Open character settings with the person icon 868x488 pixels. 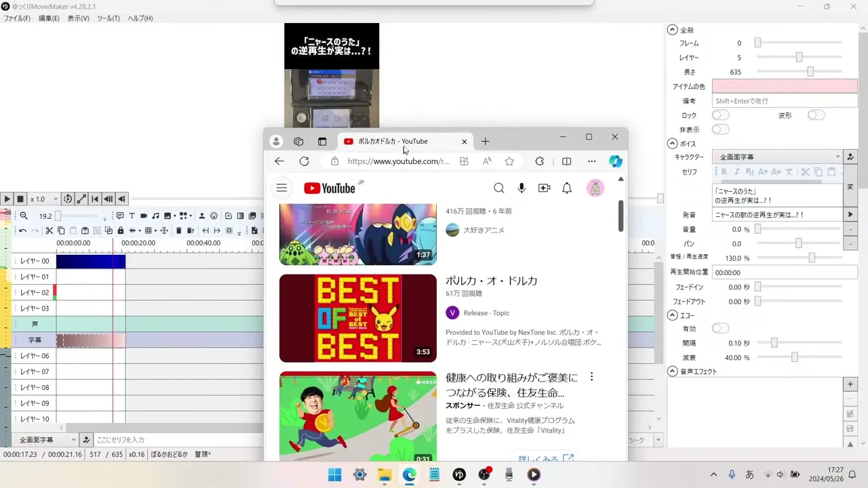point(201,216)
